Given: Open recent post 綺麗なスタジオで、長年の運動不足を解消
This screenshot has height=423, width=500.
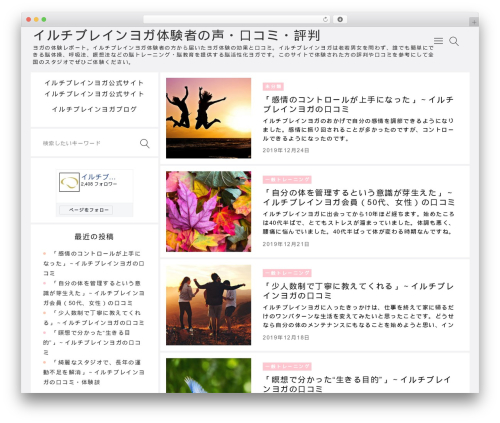Looking at the screenshot, I should click(x=94, y=372).
